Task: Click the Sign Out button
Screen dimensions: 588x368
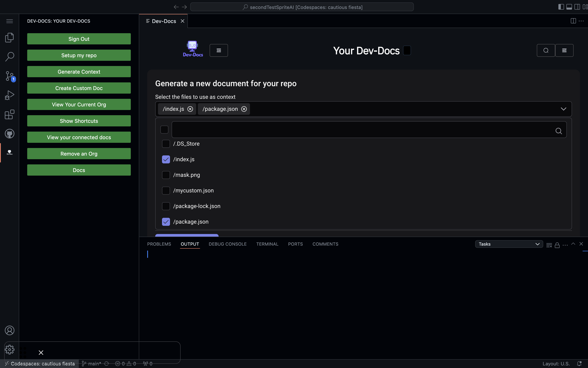Action: pyautogui.click(x=79, y=39)
